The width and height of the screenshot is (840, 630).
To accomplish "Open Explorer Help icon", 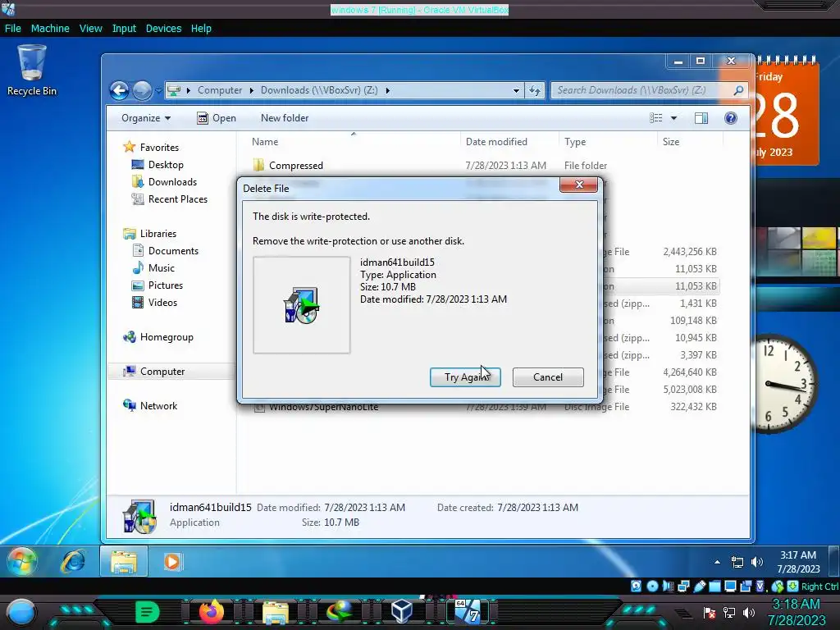I will (x=731, y=118).
